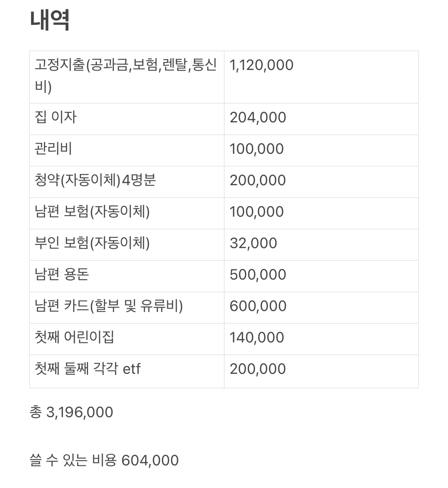Image resolution: width=448 pixels, height=488 pixels.
Task: Click the 남편 카드(할부 및 유류비) cell
Action: coord(127,307)
